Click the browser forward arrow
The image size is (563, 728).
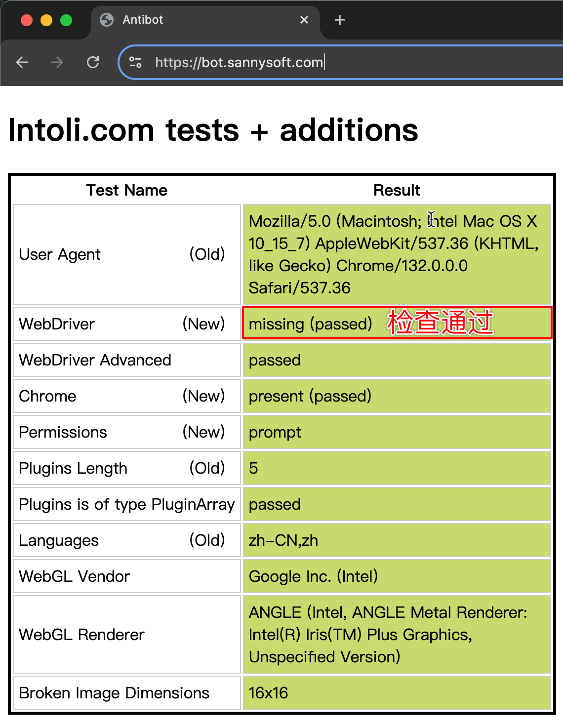click(57, 62)
